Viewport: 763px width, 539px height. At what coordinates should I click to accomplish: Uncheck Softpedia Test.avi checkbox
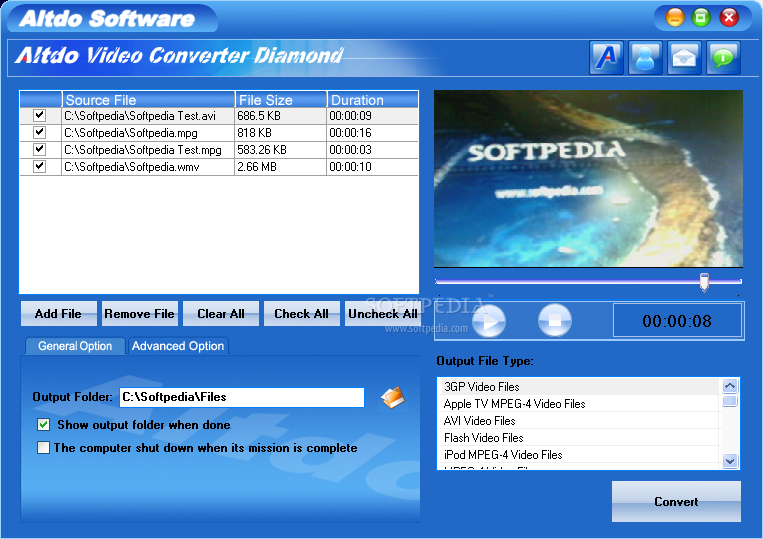[x=39, y=116]
